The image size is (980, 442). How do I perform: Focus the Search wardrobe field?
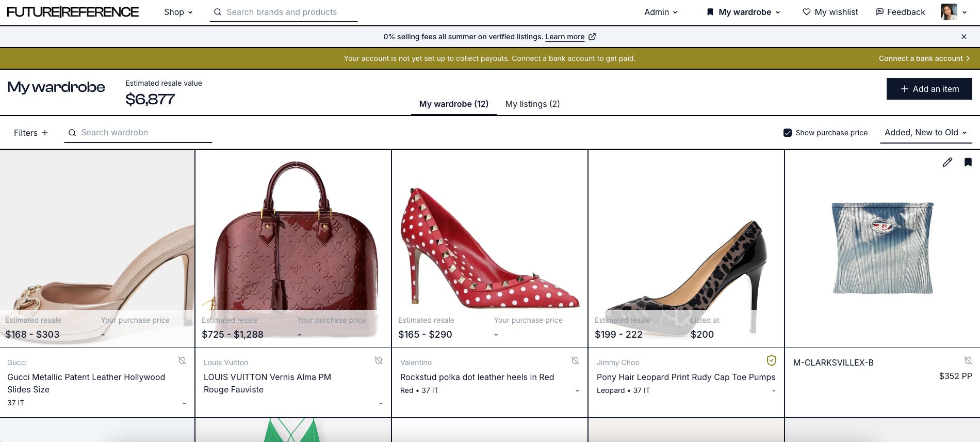tap(138, 133)
